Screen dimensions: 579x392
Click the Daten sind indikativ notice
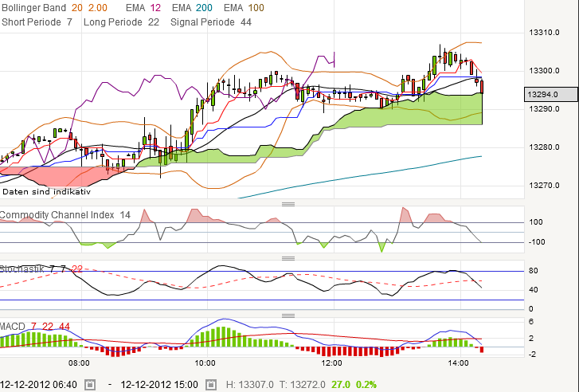(x=46, y=191)
